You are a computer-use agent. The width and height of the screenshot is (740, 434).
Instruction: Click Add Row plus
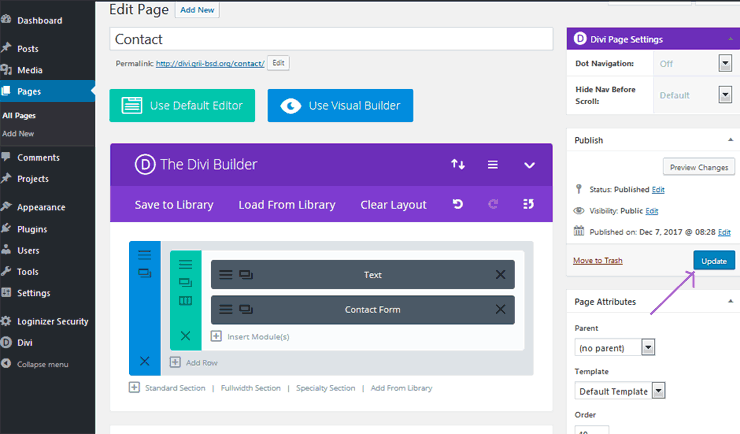[175, 362]
